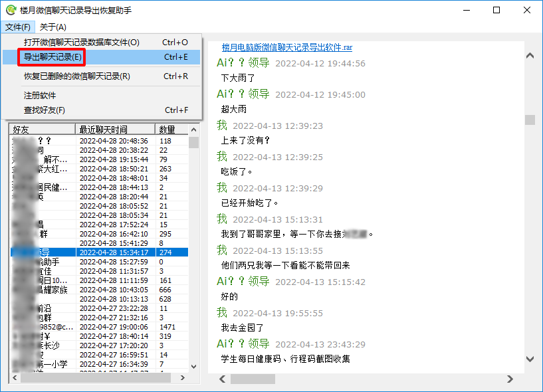The image size is (543, 392).
Task: Click friend list scroll-up arrow
Action: (x=193, y=130)
